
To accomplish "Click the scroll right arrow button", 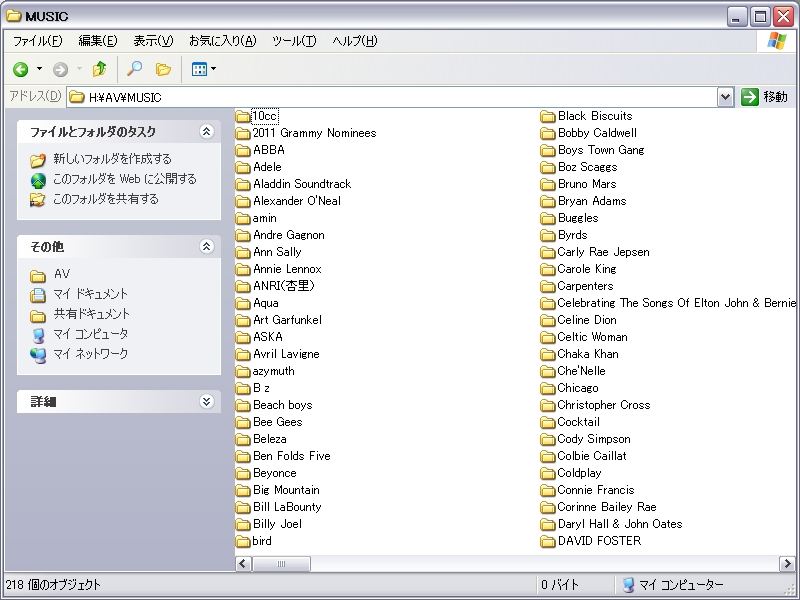I will tap(787, 564).
